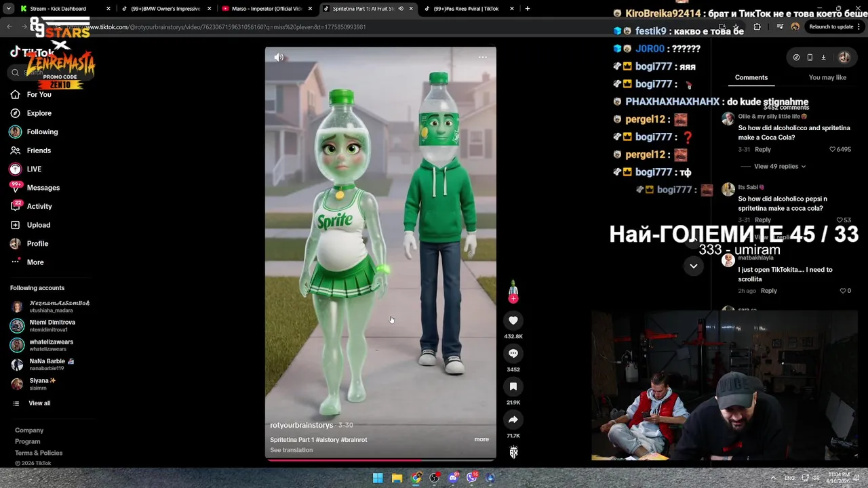Switch to the Comments tab
This screenshot has height=488, width=868.
pyautogui.click(x=751, y=77)
